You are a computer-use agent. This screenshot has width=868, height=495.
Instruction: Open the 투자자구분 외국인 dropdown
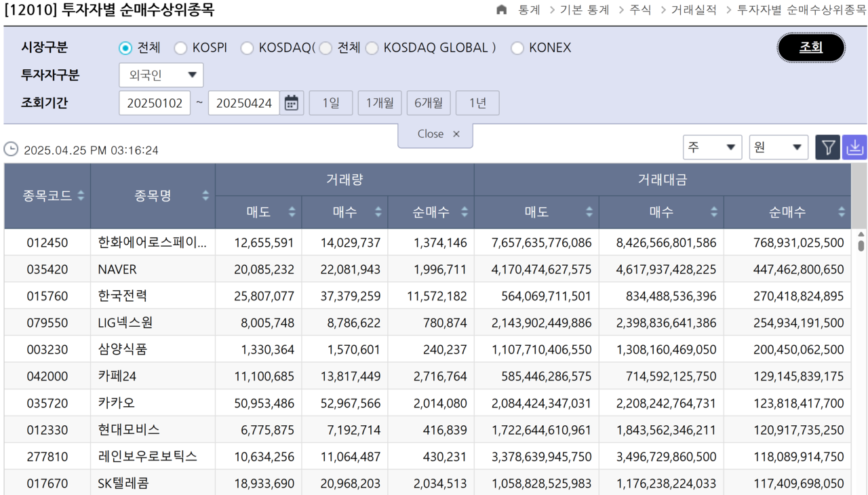tap(161, 75)
